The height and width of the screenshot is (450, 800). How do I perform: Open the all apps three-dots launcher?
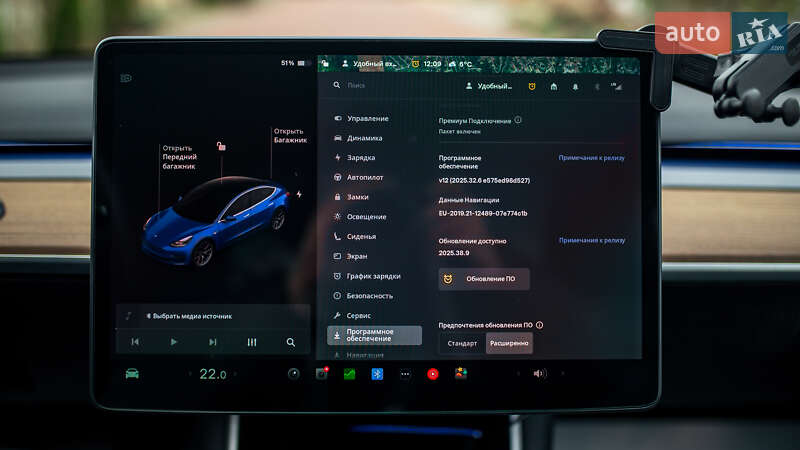(405, 374)
